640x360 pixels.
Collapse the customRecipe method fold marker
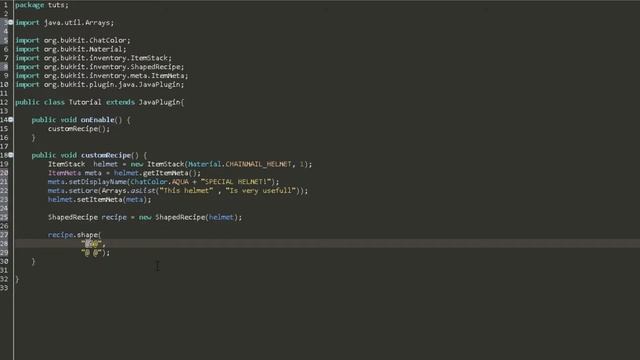click(11, 155)
